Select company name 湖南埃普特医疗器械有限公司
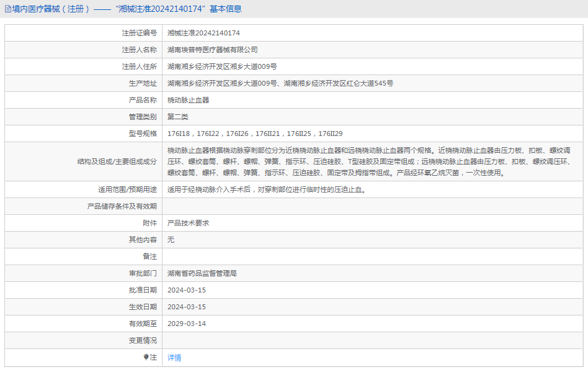 pyautogui.click(x=212, y=50)
